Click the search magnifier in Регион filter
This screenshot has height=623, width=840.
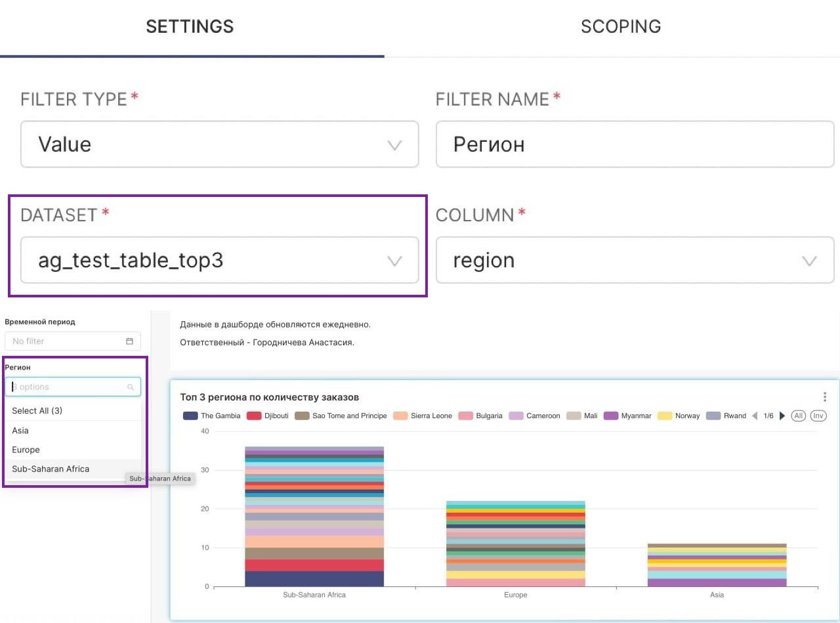pyautogui.click(x=131, y=387)
